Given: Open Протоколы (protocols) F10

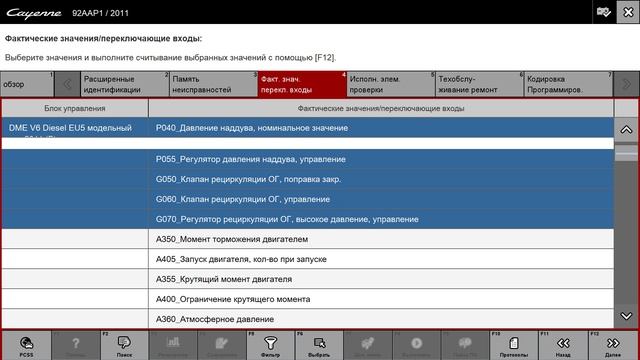Looking at the screenshot, I should click(514, 345).
